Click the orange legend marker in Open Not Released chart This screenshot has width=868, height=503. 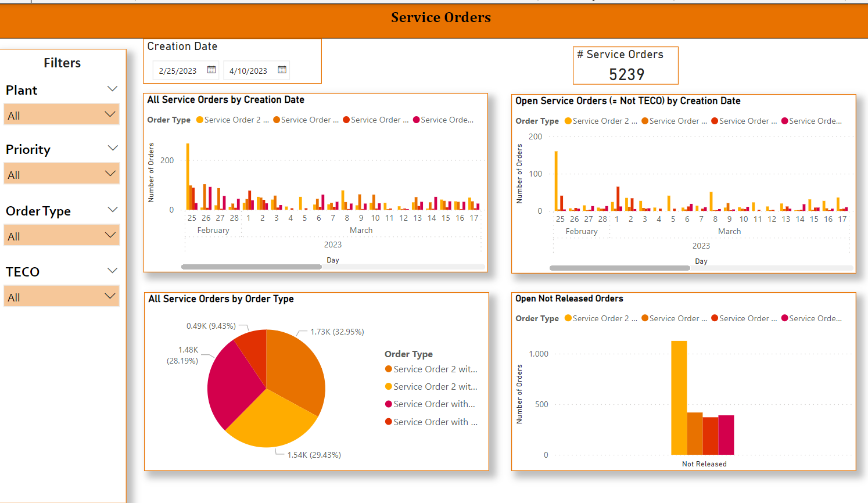tap(645, 318)
